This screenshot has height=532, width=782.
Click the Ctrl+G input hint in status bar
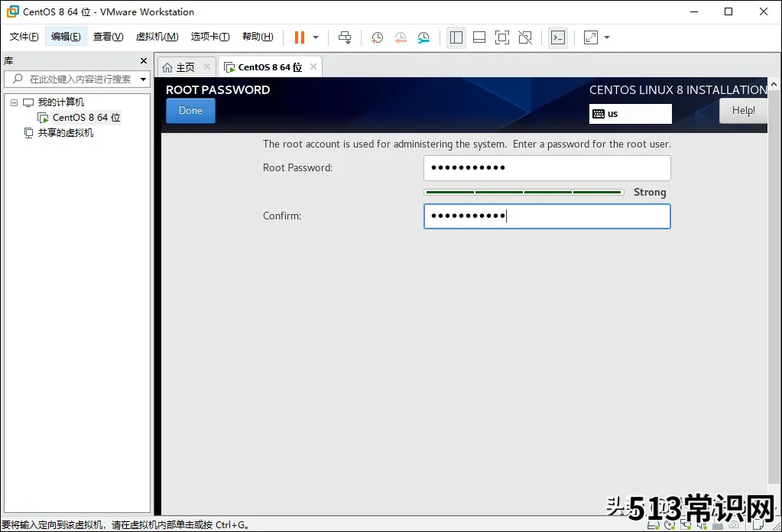click(x=125, y=525)
